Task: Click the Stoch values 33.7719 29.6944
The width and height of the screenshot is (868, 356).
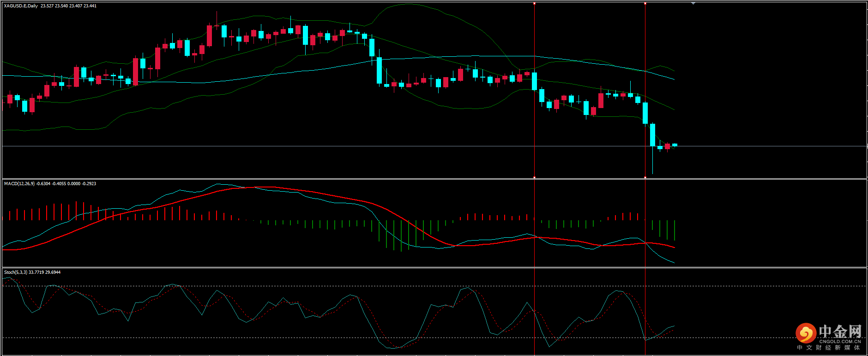Action: click(45, 272)
